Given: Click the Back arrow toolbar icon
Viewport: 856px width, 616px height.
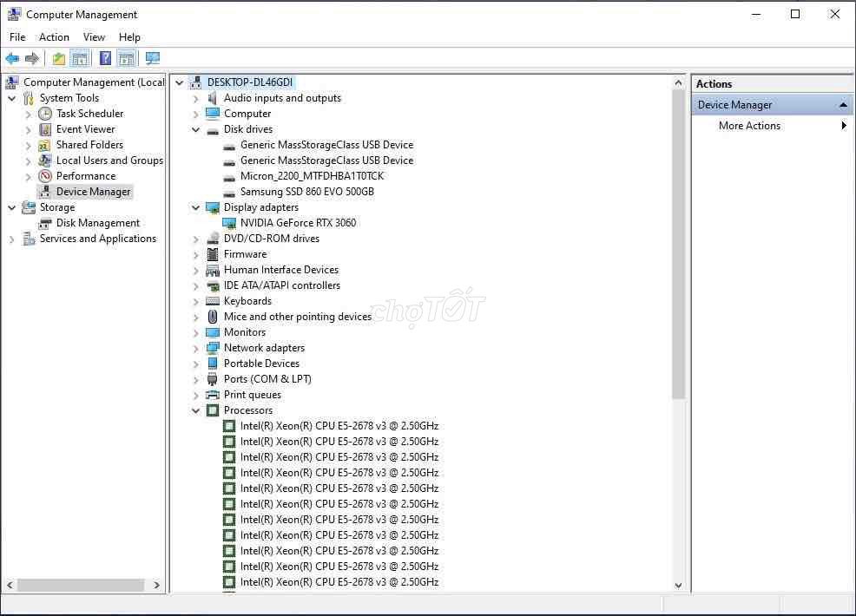Looking at the screenshot, I should tap(12, 58).
